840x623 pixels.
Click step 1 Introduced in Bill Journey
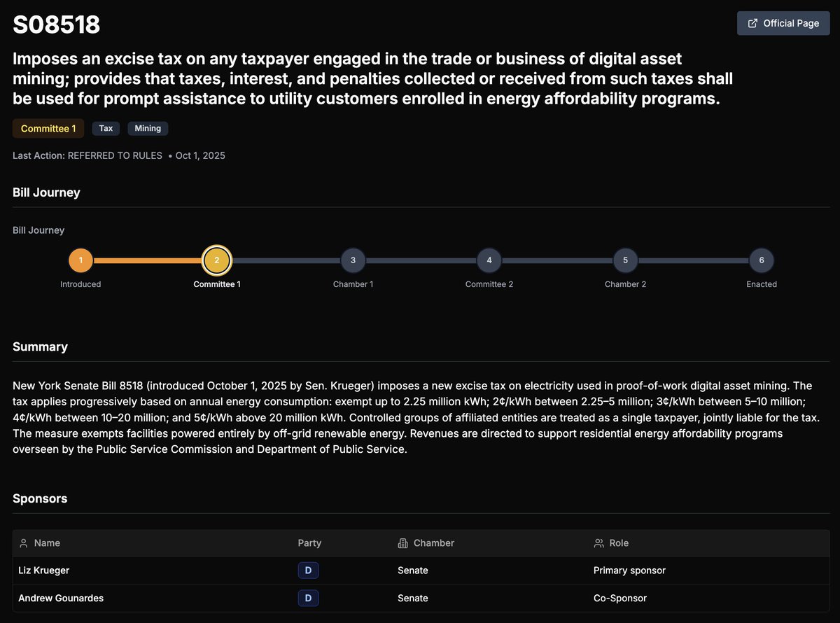(x=80, y=260)
